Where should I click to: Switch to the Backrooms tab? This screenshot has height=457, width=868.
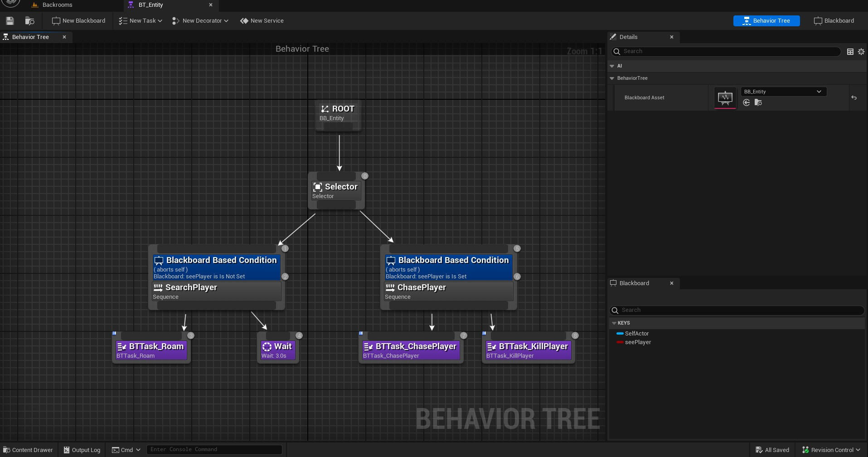(x=58, y=5)
